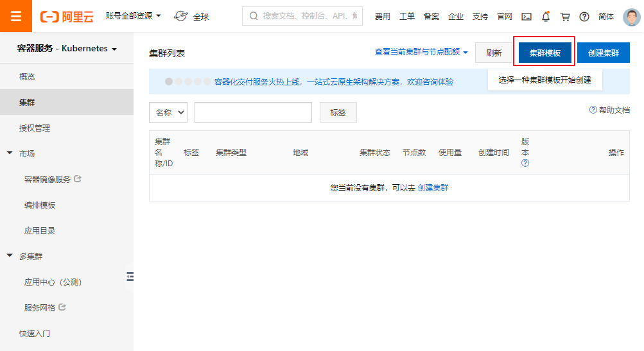Image resolution: width=644 pixels, height=351 pixels.
Task: Click the 地域 column header
Action: tap(300, 152)
